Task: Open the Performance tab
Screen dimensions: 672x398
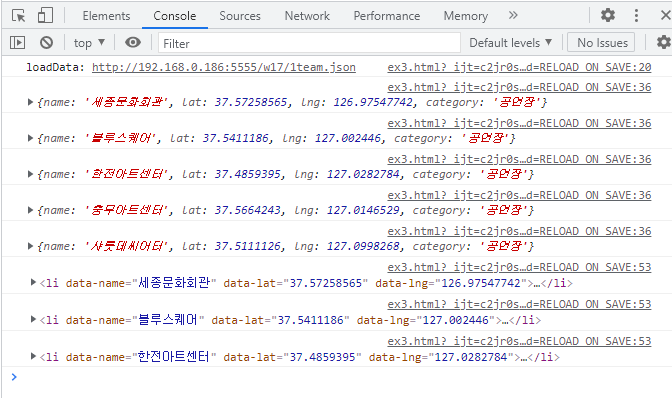Action: pyautogui.click(x=387, y=16)
